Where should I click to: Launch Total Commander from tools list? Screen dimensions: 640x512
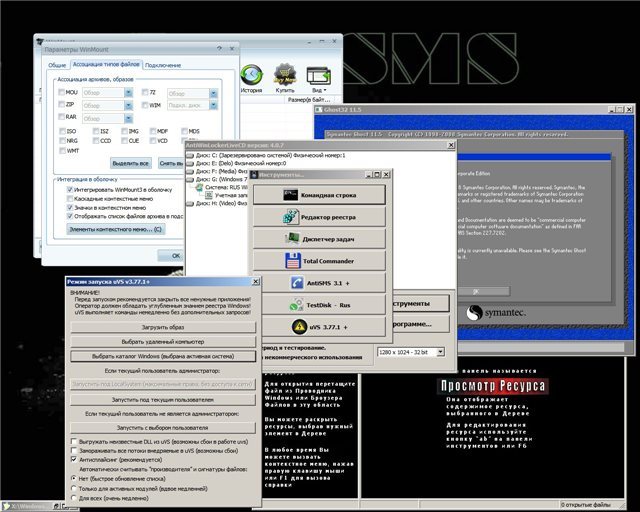tap(318, 261)
